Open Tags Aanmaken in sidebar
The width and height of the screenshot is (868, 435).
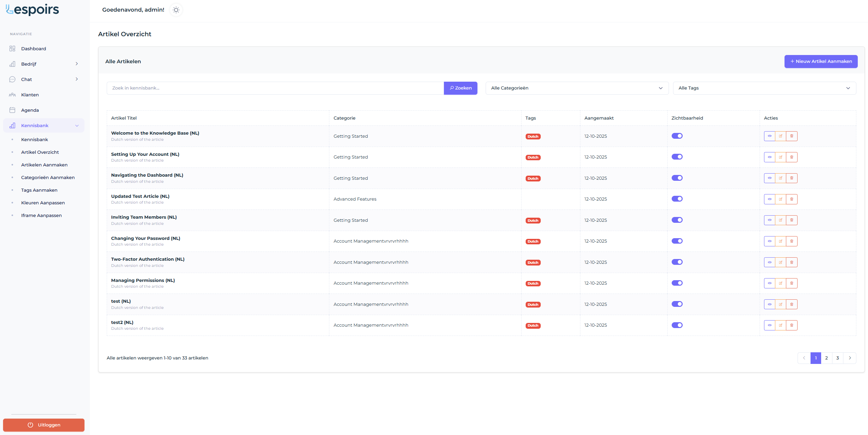(x=39, y=190)
